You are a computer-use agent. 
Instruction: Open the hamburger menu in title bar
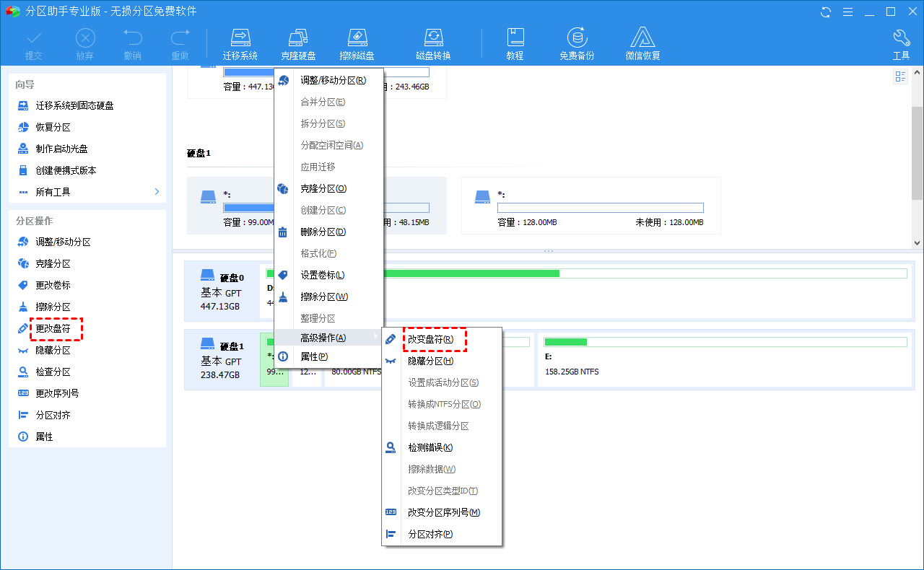847,12
